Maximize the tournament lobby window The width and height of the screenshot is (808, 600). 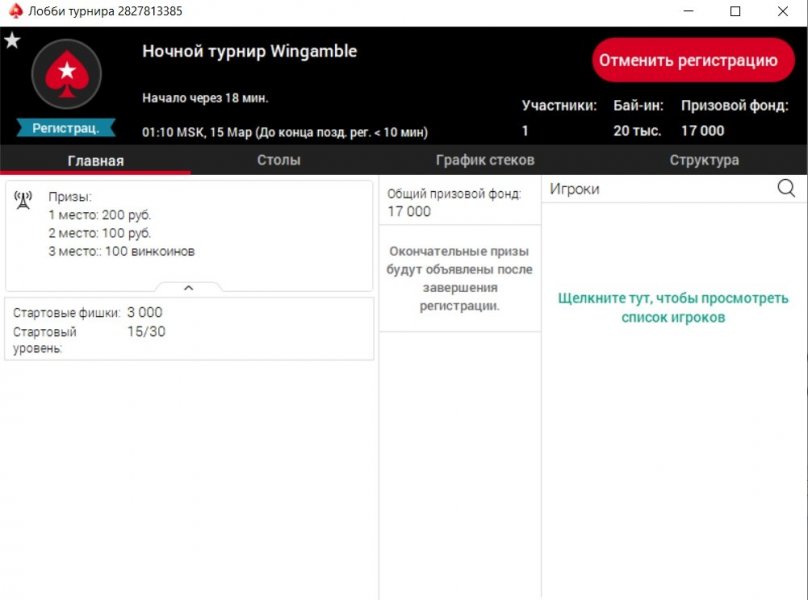click(735, 12)
